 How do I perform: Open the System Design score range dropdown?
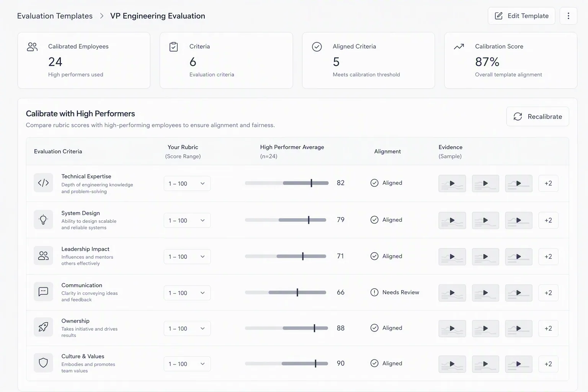[187, 220]
